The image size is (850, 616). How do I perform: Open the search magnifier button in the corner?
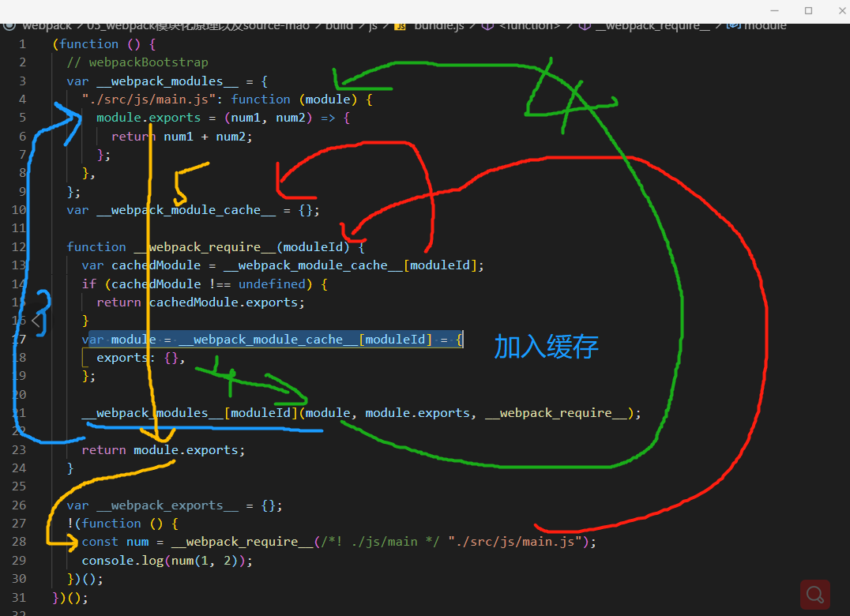pyautogui.click(x=814, y=595)
